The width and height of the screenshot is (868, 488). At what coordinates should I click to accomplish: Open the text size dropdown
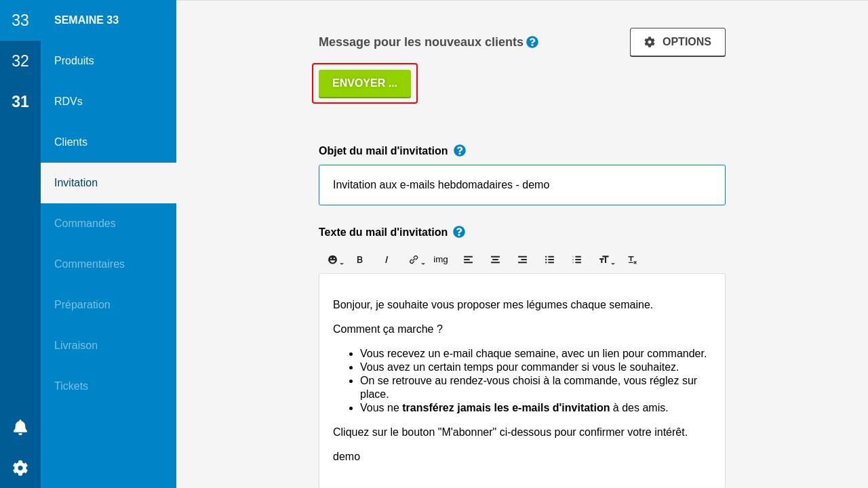click(605, 260)
